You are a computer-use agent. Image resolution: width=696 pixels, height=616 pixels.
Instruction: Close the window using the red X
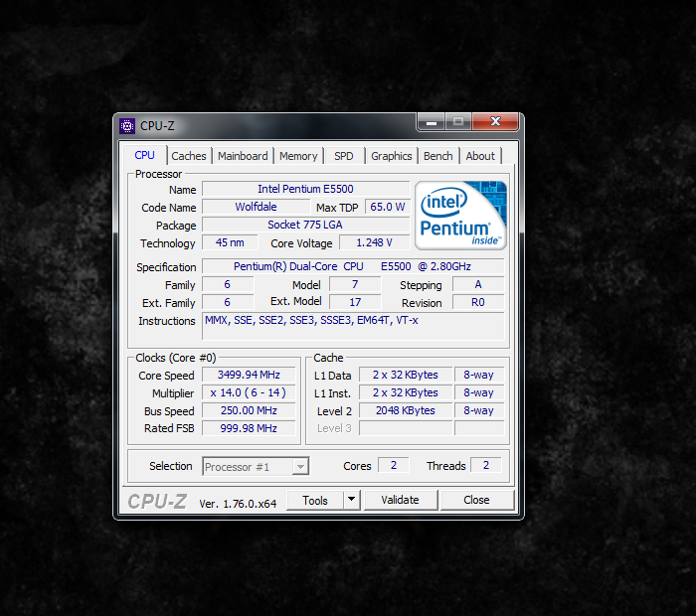pyautogui.click(x=494, y=123)
